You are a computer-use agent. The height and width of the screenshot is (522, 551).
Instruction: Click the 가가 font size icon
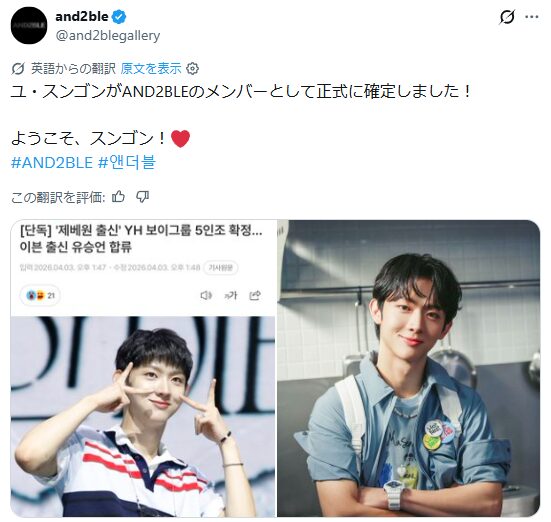(231, 295)
